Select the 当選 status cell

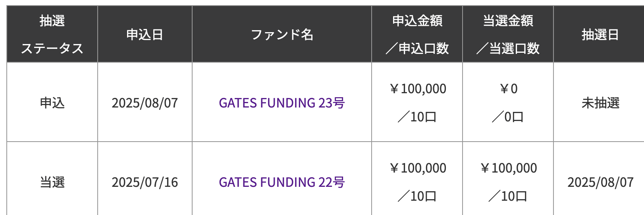point(52,179)
